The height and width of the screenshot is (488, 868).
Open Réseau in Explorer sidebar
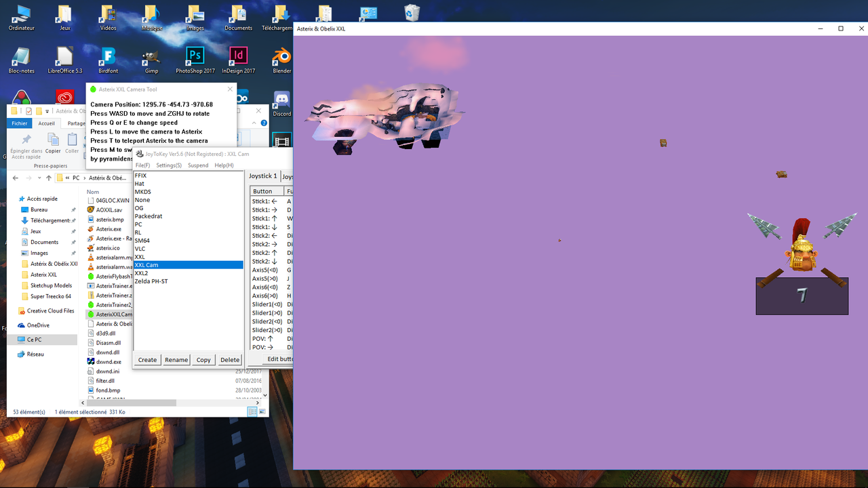tap(35, 354)
